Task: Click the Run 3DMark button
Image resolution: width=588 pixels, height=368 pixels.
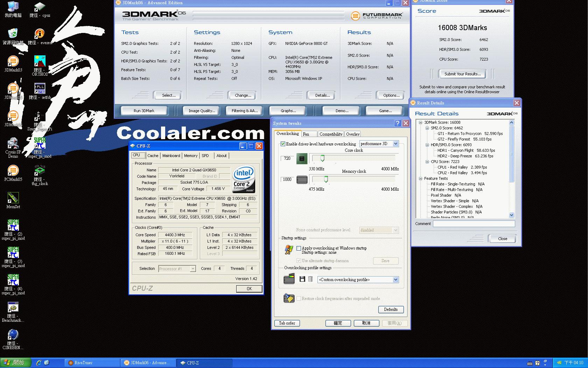Action: click(144, 111)
